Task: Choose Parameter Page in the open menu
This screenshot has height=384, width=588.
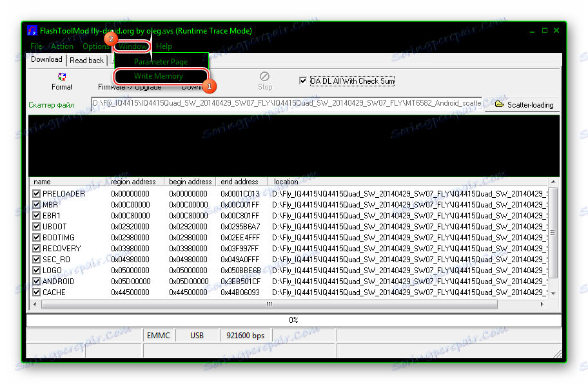Action: pyautogui.click(x=160, y=62)
